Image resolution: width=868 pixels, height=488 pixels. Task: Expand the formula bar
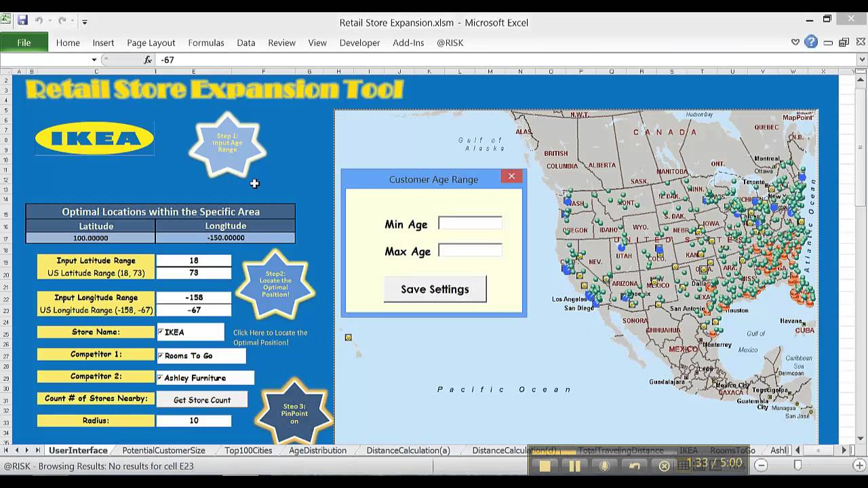coord(861,60)
